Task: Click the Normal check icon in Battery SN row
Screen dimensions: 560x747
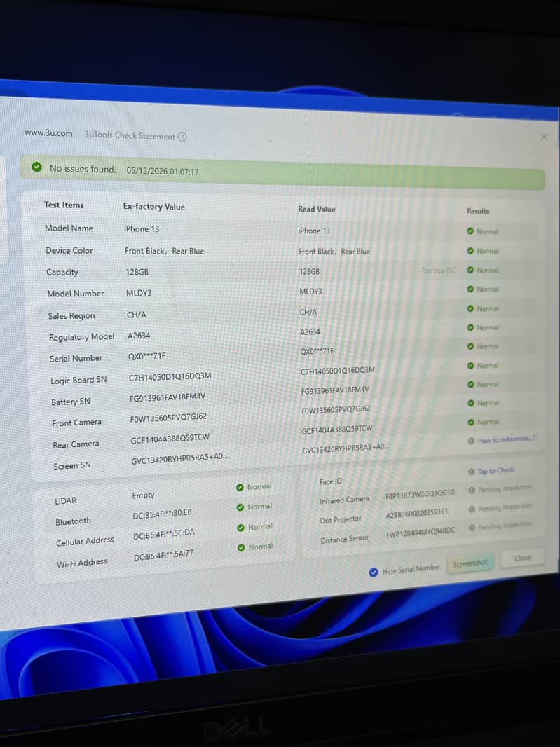Action: pos(470,384)
